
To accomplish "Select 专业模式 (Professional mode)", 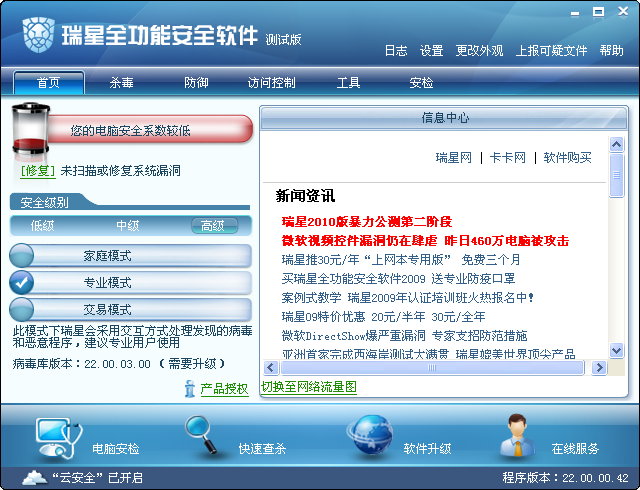I will (131, 283).
